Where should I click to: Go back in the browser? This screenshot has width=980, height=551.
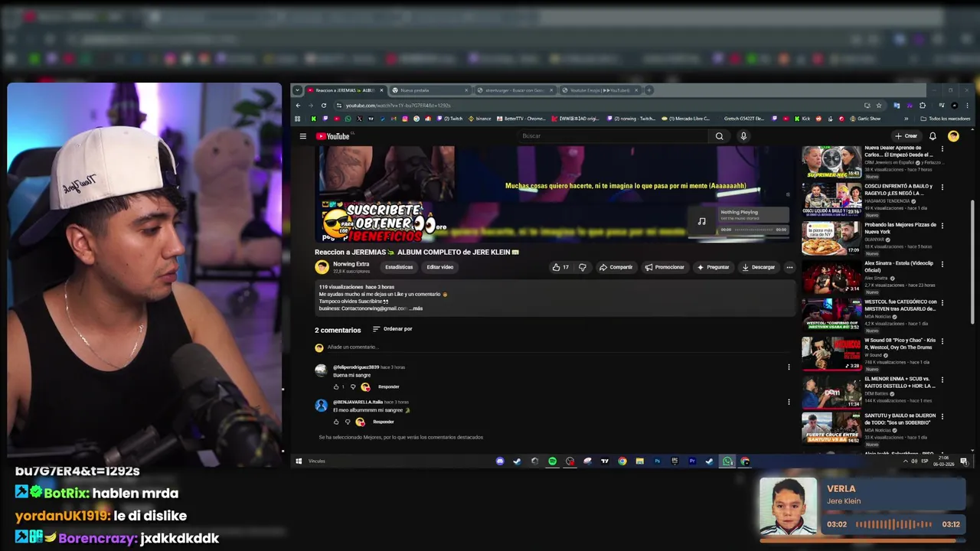[299, 106]
